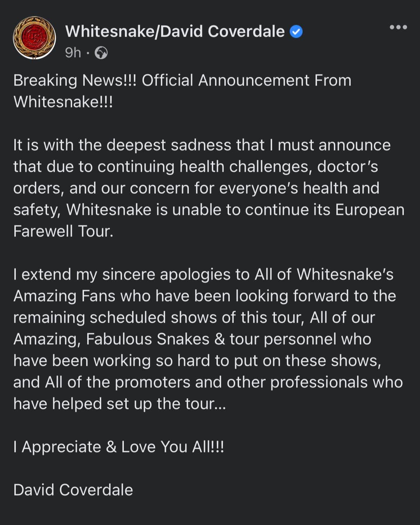Open the three-dot post options menu

pyautogui.click(x=398, y=27)
